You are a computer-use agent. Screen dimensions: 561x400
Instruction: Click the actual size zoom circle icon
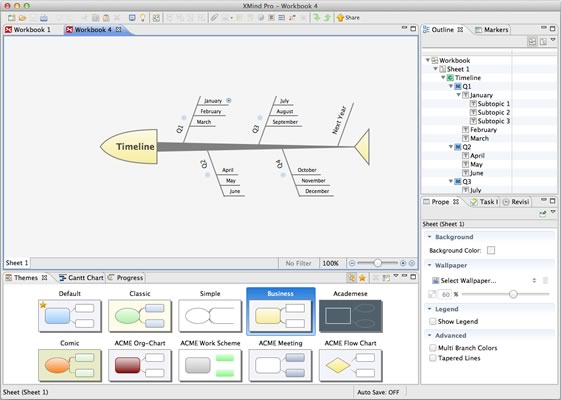coord(403,263)
